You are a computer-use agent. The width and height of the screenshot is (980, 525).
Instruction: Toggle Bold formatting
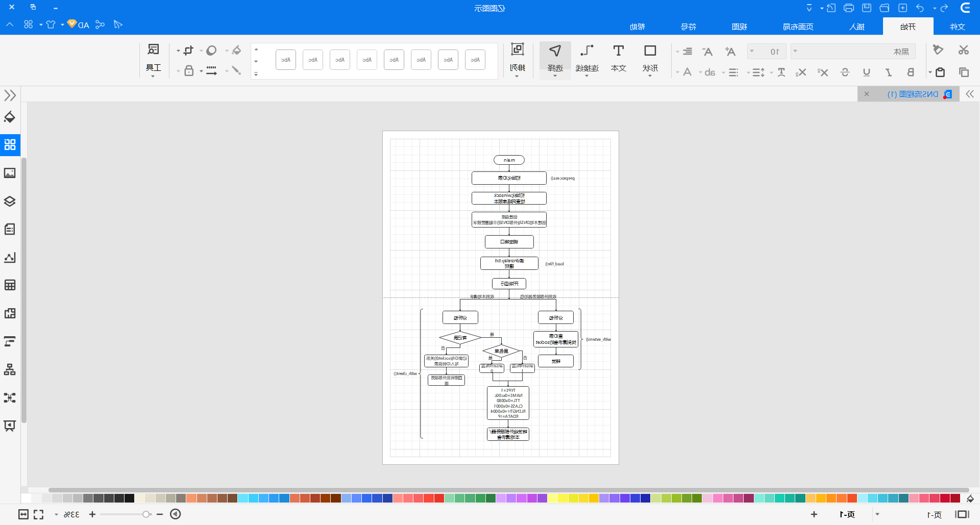click(911, 72)
